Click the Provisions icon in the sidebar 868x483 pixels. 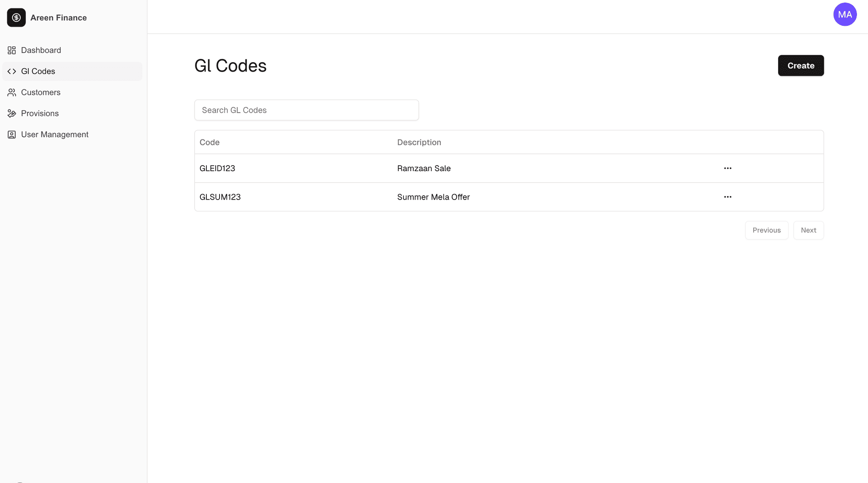click(x=12, y=113)
